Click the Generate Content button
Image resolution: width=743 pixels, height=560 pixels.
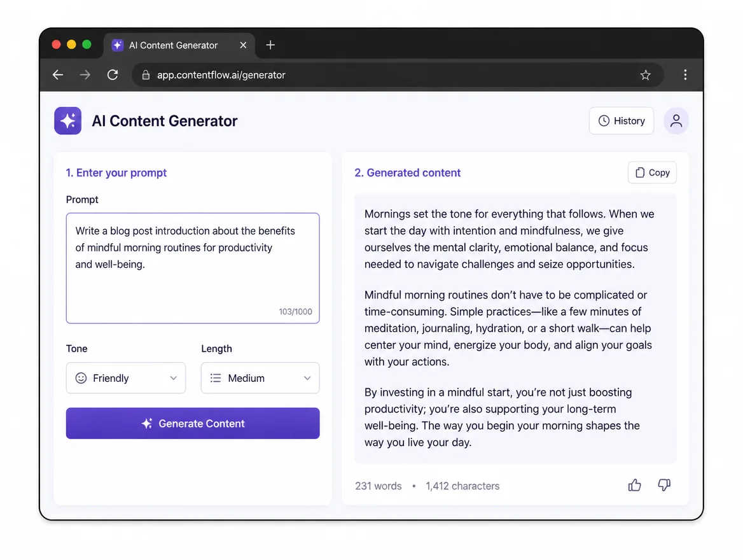click(193, 423)
